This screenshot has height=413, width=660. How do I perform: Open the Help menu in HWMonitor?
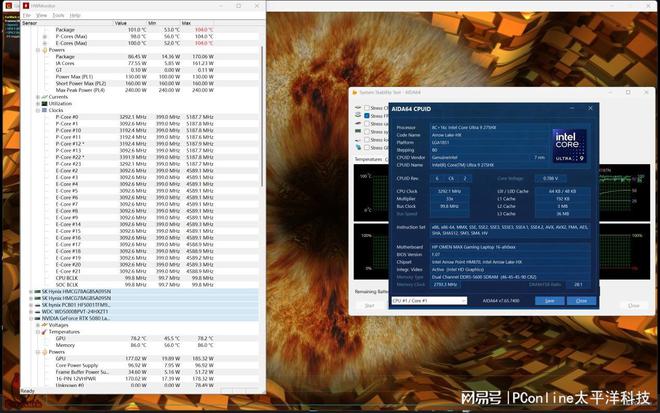[75, 16]
